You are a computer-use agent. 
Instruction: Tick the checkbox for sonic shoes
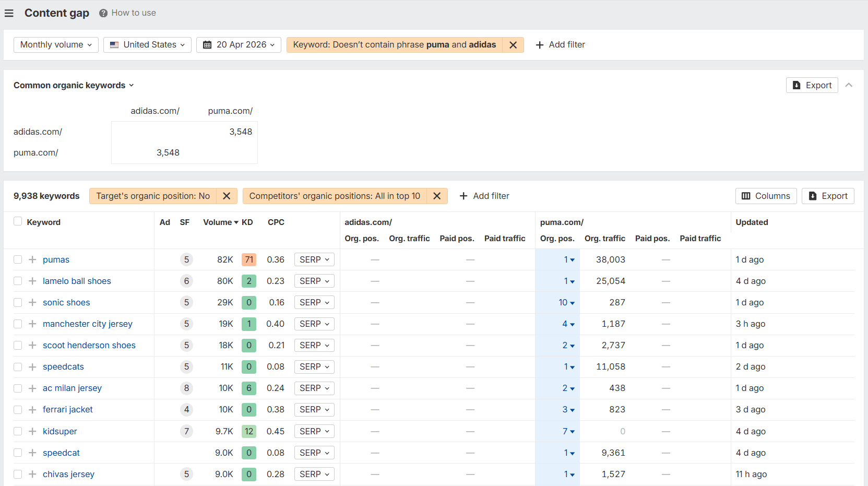point(18,302)
